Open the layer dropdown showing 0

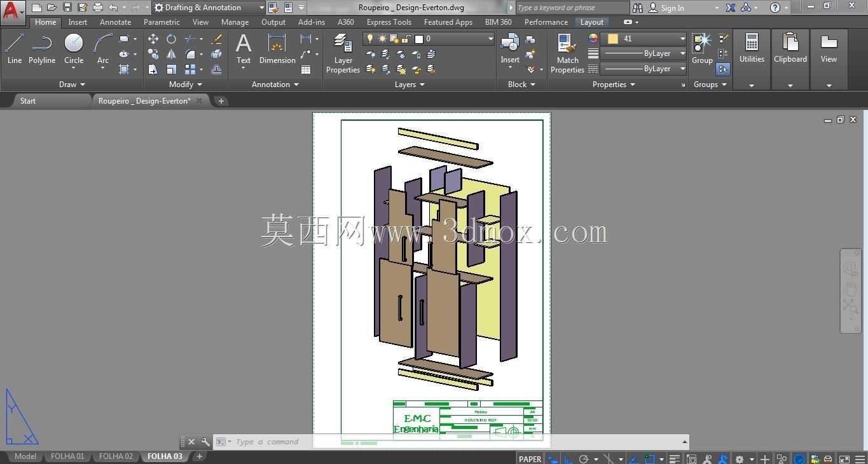pyautogui.click(x=429, y=39)
